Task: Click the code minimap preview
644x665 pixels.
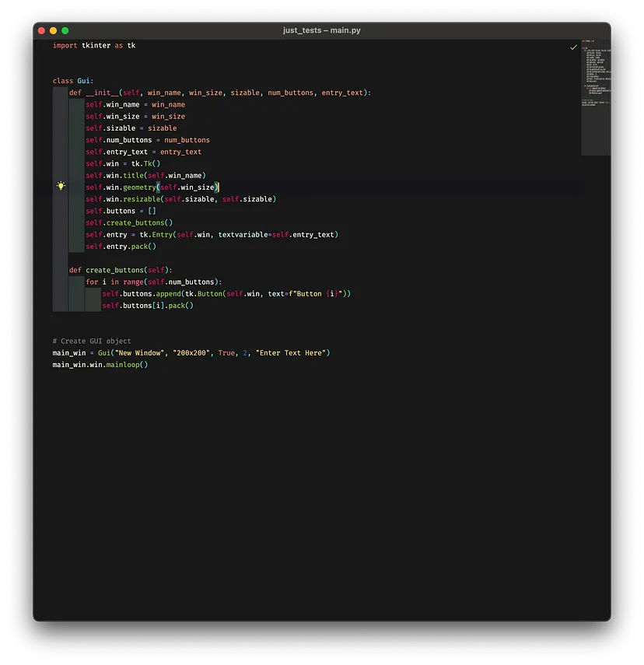Action: click(596, 97)
